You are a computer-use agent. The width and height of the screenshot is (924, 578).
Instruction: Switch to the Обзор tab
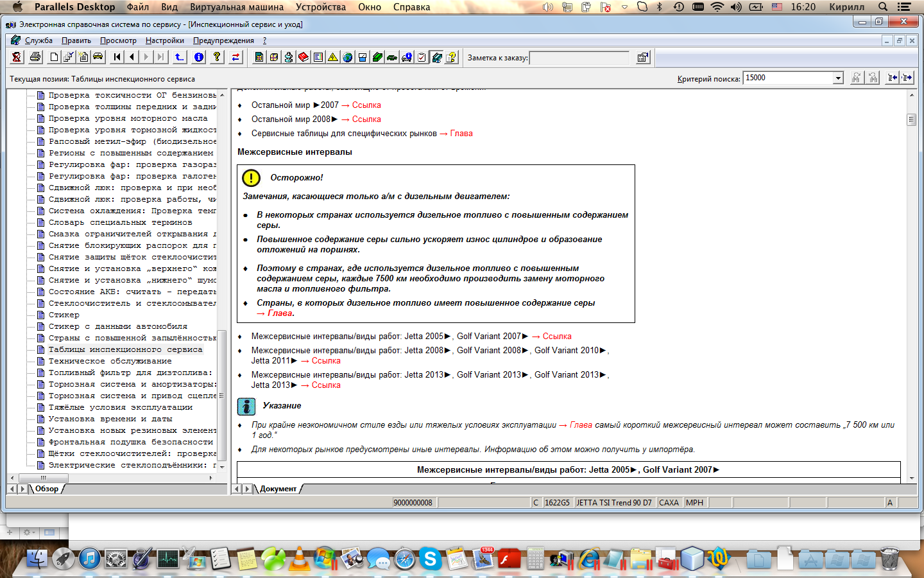point(47,489)
